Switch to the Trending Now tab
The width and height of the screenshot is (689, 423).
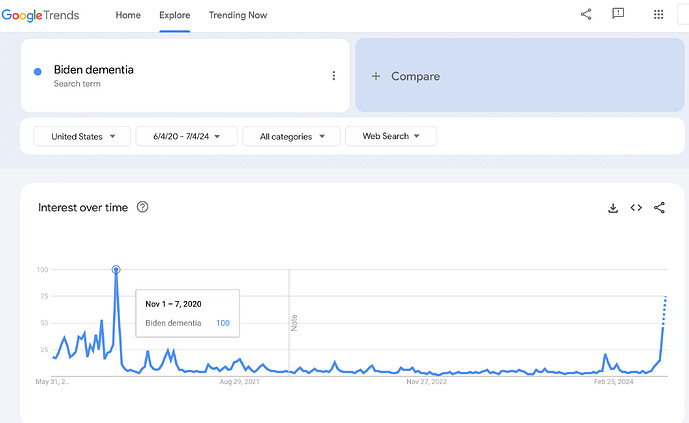[238, 15]
